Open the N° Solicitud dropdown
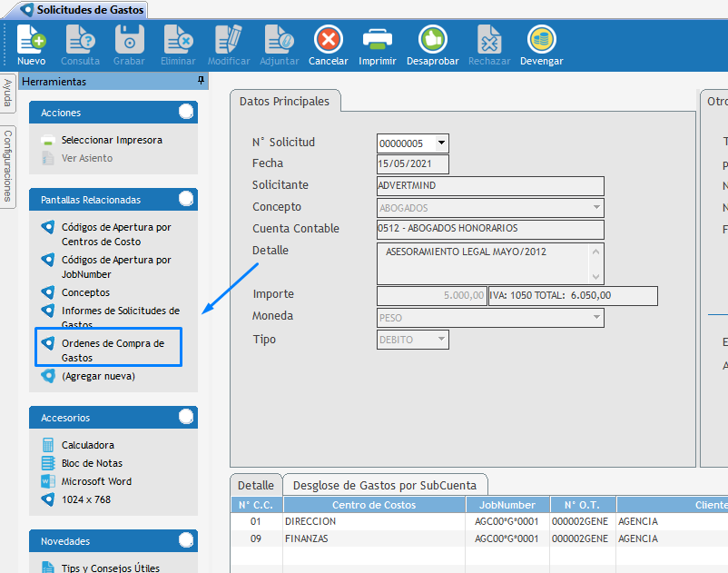This screenshot has height=573, width=728. 441,143
